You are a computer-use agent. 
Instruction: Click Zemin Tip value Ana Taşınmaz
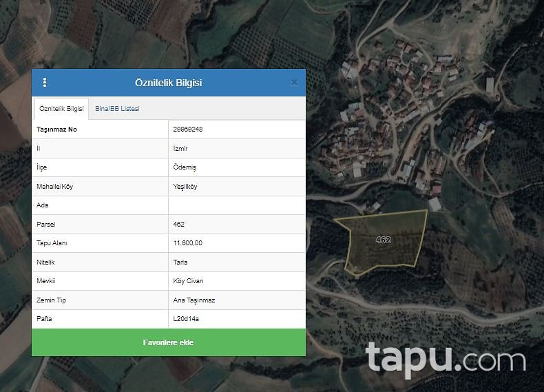tap(194, 300)
